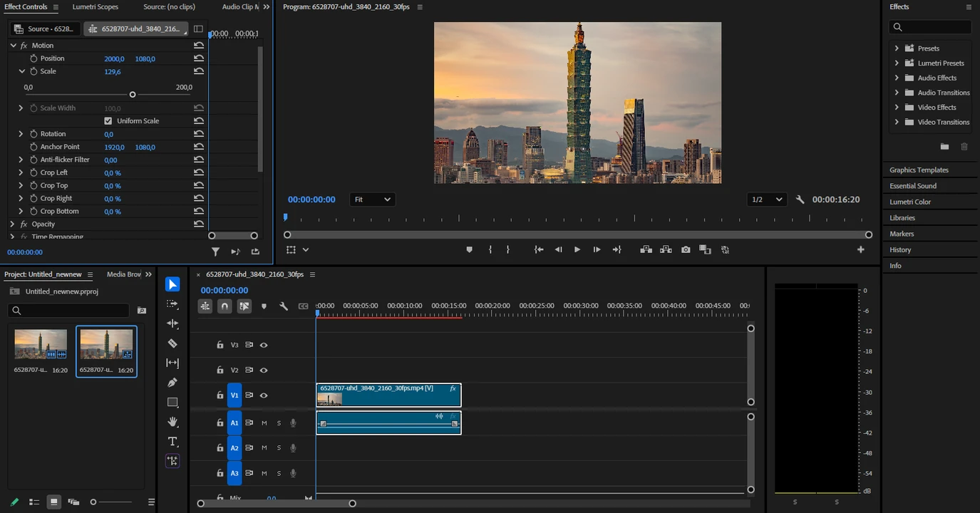This screenshot has height=513, width=980.
Task: Step back one frame in Program monitor
Action: (558, 249)
